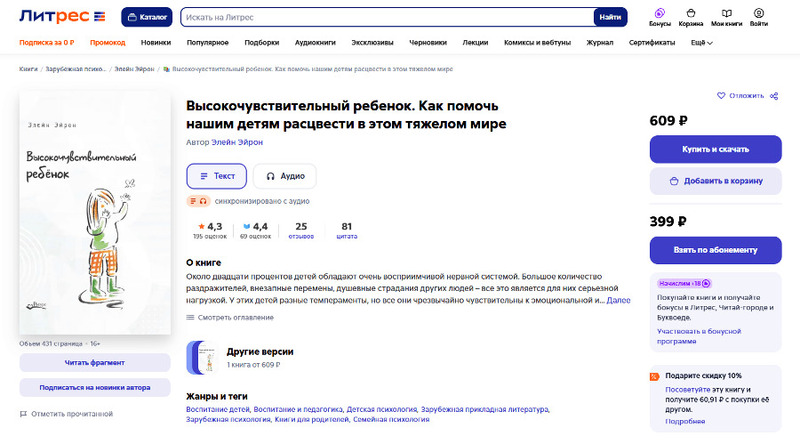Click Читать фрагмент button

[x=95, y=363]
